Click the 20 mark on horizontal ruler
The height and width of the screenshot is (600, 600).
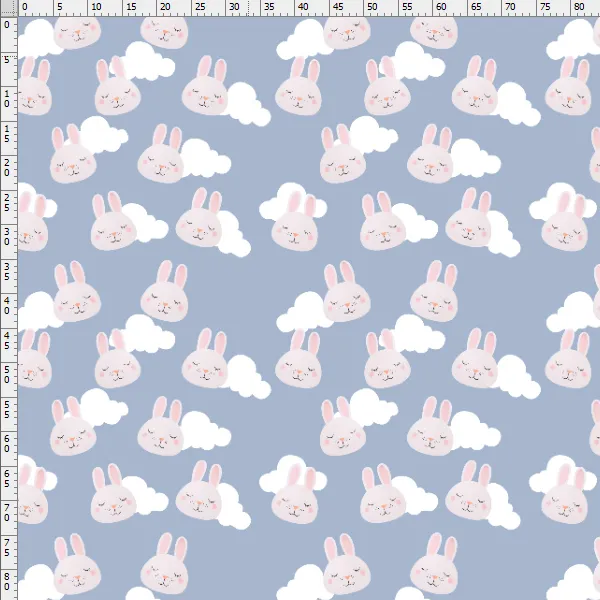click(165, 7)
